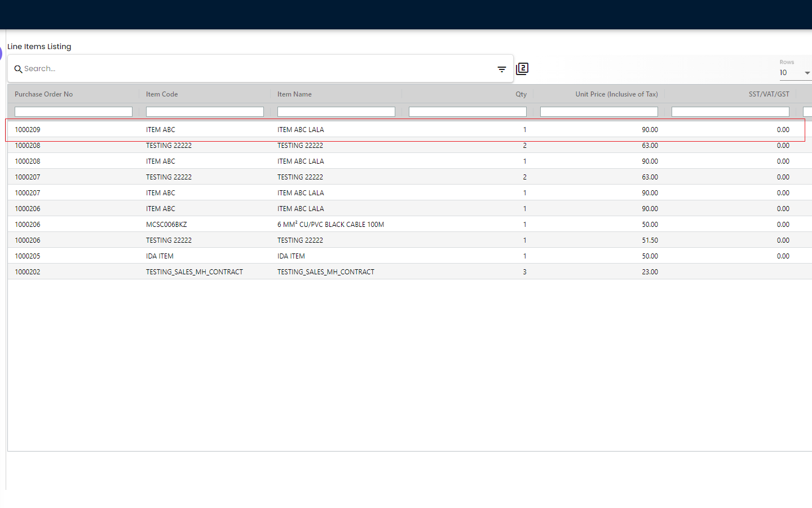
Task: Click unit price 50.00 in the IDA ITEM row
Action: 650,256
